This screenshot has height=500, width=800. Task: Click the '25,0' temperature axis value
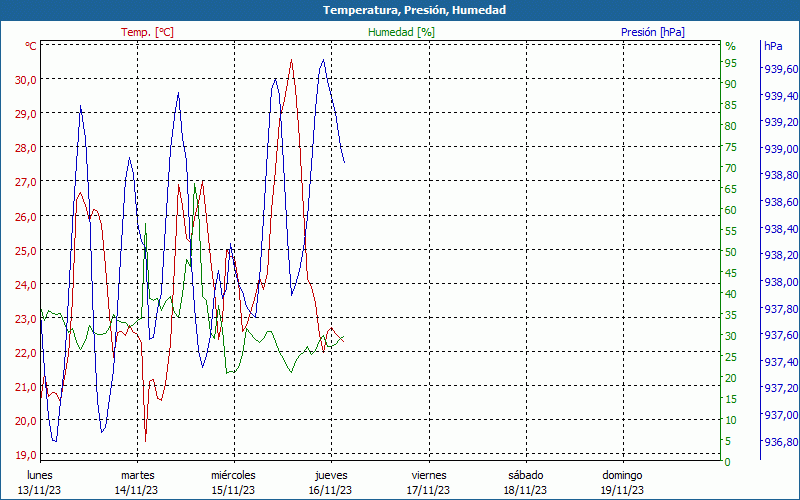pos(26,251)
